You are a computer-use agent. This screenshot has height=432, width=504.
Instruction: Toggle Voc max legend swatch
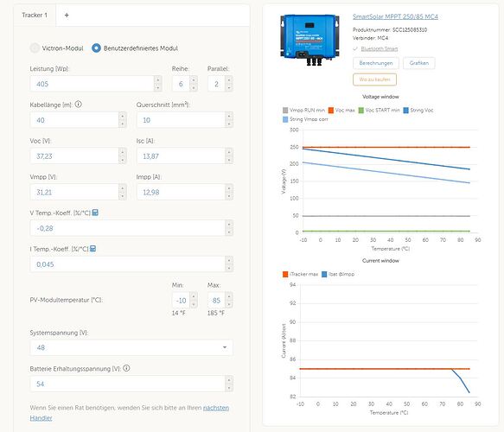pyautogui.click(x=331, y=111)
